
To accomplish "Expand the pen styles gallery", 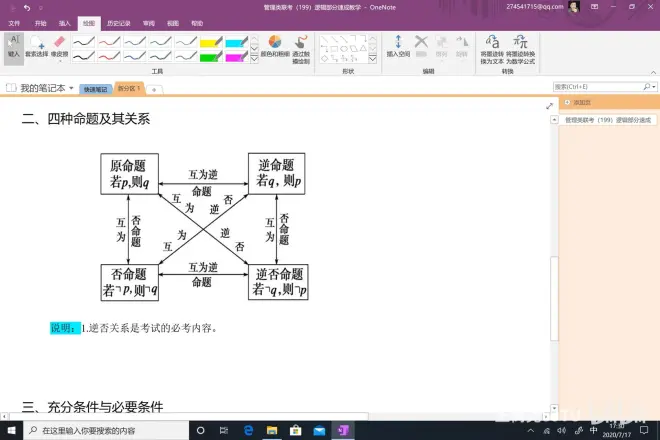I will pyautogui.click(x=253, y=58).
